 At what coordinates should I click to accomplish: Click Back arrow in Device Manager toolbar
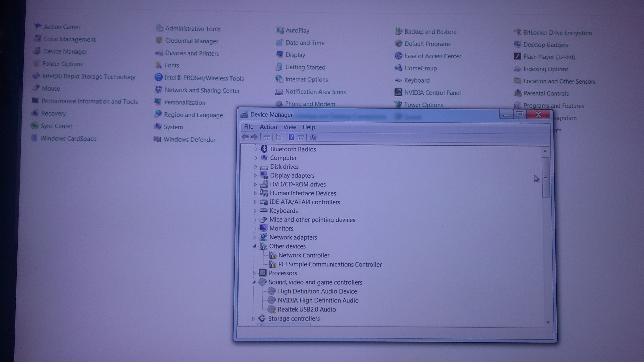(245, 137)
